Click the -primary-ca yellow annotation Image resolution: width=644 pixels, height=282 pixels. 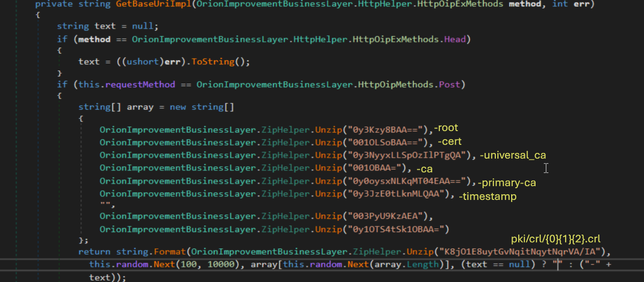(x=507, y=183)
